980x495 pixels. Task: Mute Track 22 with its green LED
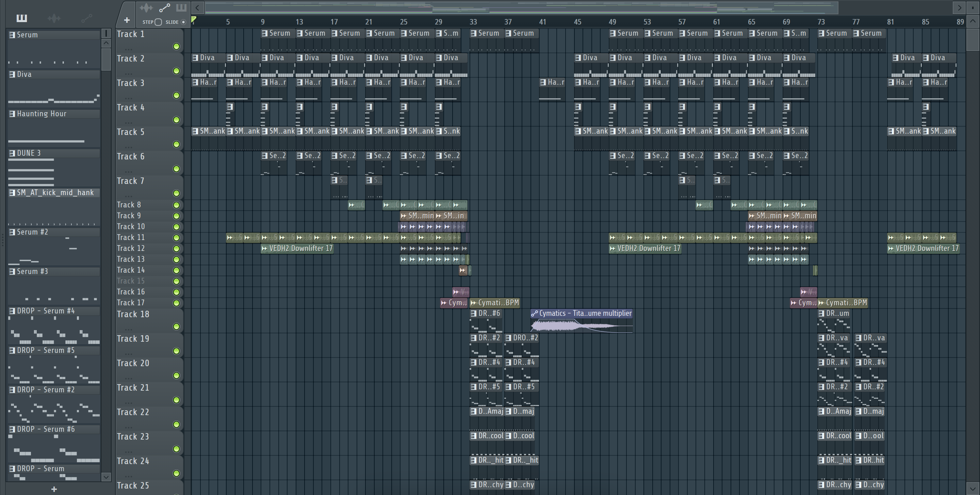point(176,424)
